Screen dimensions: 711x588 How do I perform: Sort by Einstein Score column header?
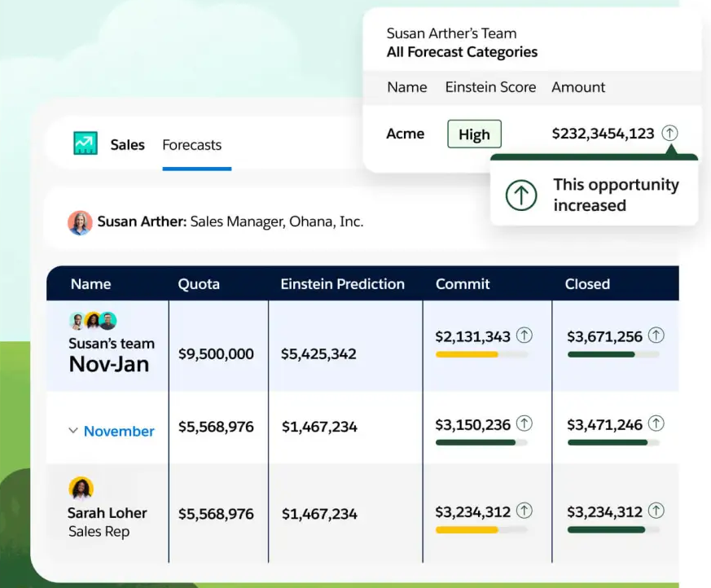tap(490, 87)
